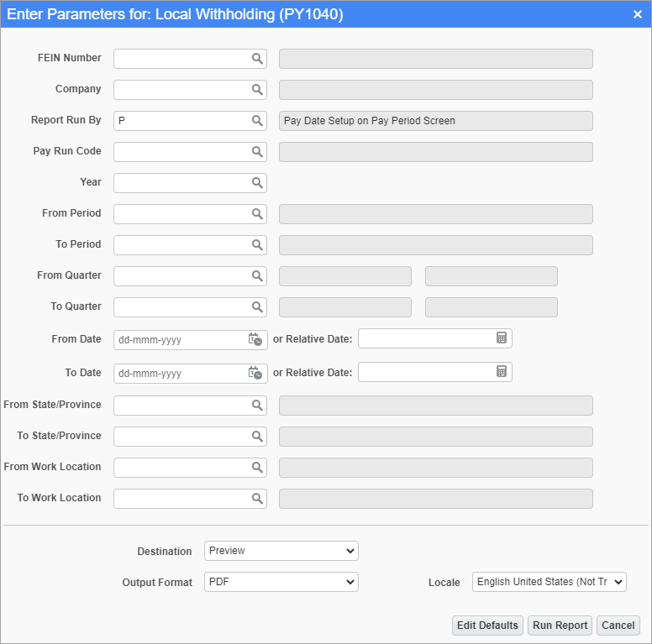Open To State/Province lookup icon
The image size is (652, 644).
(x=257, y=437)
